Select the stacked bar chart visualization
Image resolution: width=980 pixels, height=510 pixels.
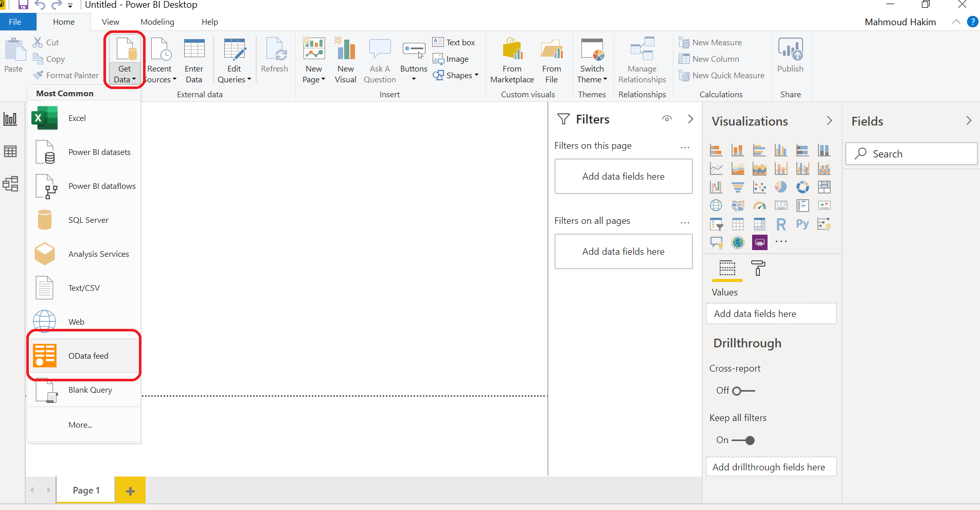716,150
